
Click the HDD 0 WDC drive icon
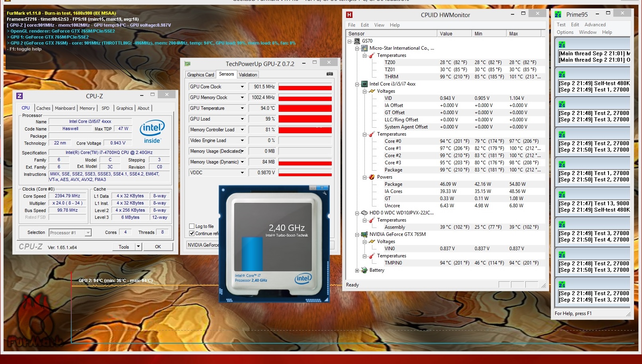click(364, 213)
